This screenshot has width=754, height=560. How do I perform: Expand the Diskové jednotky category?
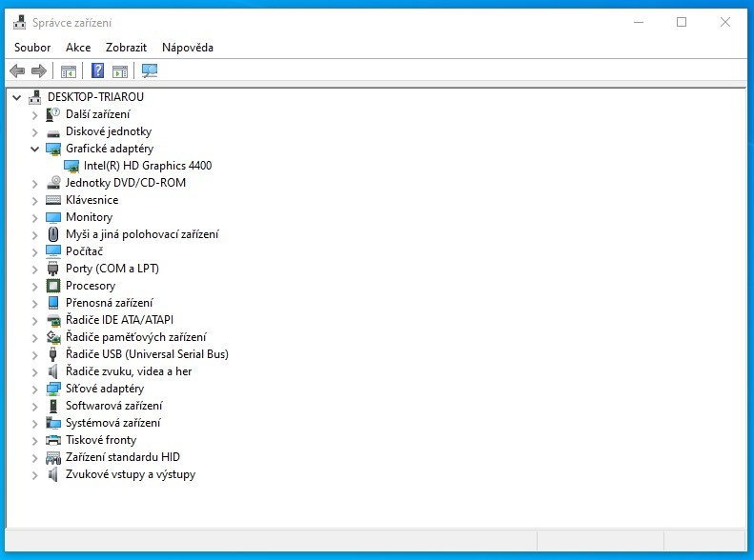tap(35, 131)
